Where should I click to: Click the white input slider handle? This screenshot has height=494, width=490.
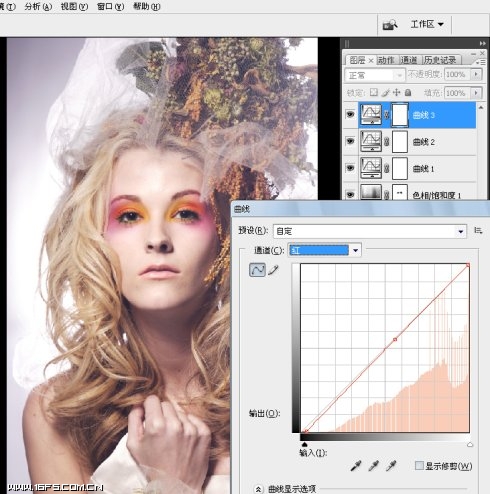coord(470,444)
